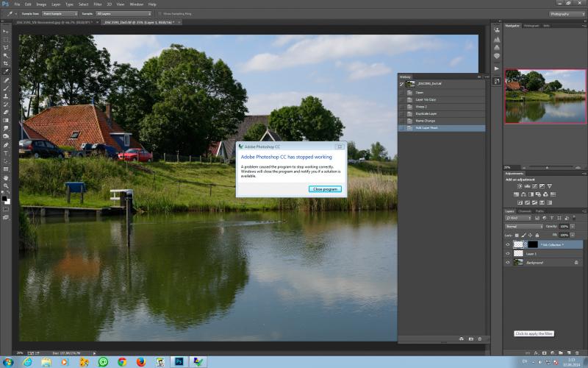Select the Duplicate Layer history state

coord(442,114)
